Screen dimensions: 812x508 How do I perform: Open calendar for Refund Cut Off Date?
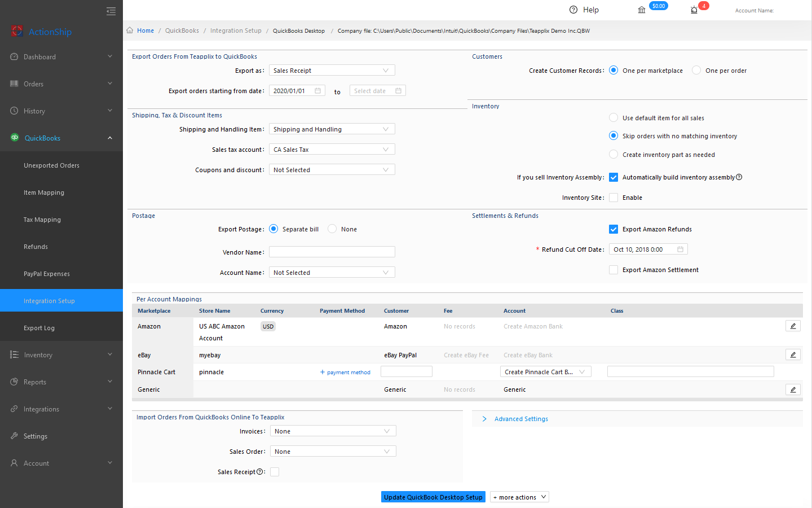point(680,249)
